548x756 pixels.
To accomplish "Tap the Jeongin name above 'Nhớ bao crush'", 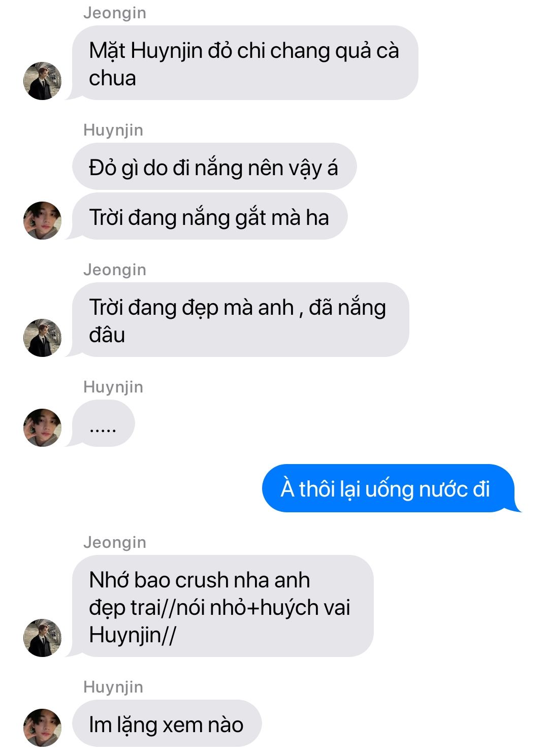I will (115, 542).
